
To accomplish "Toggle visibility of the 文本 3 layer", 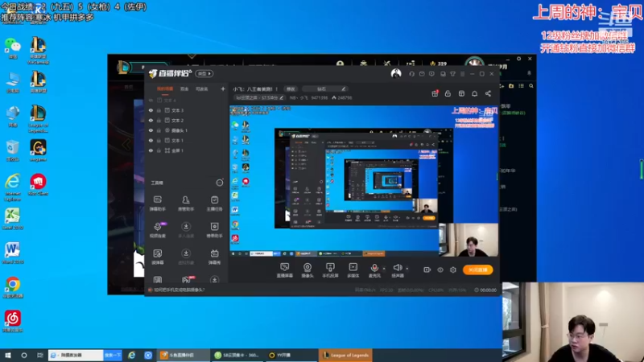I will pos(151,110).
